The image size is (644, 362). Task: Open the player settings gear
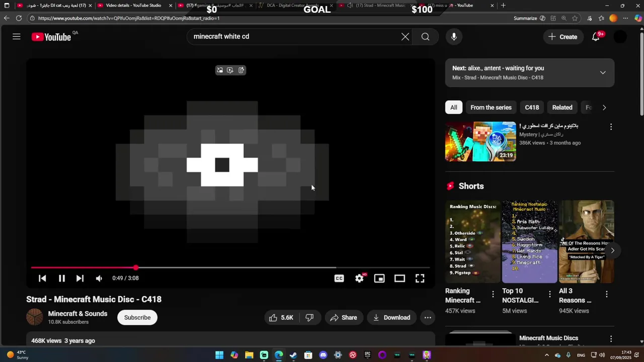click(359, 279)
